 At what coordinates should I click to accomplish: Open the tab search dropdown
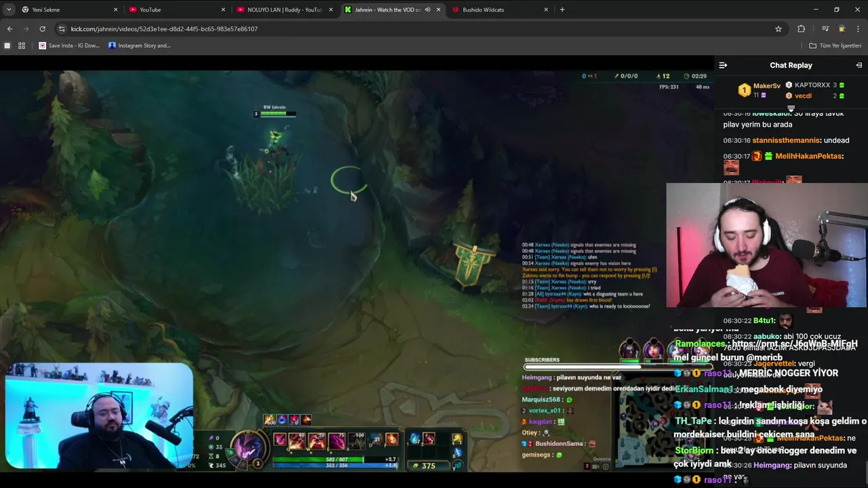click(x=9, y=9)
